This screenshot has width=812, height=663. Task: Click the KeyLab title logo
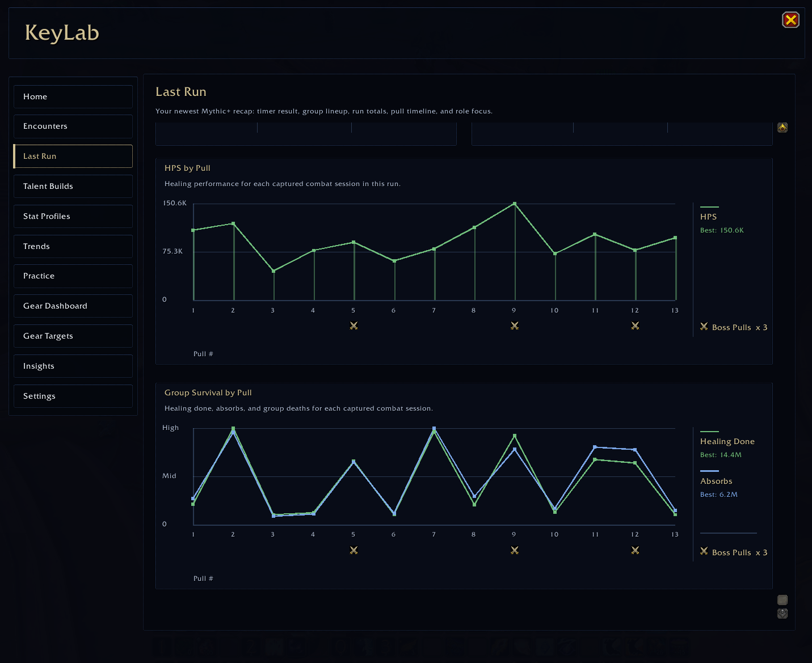point(62,33)
